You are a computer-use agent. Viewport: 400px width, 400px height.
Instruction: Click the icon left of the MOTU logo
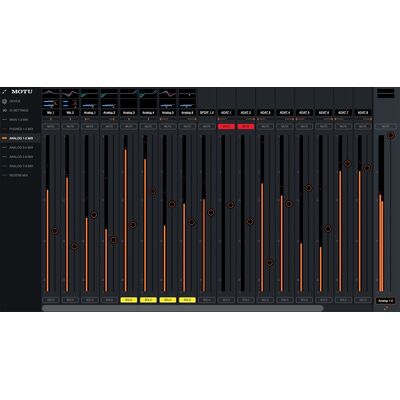click(x=4, y=92)
